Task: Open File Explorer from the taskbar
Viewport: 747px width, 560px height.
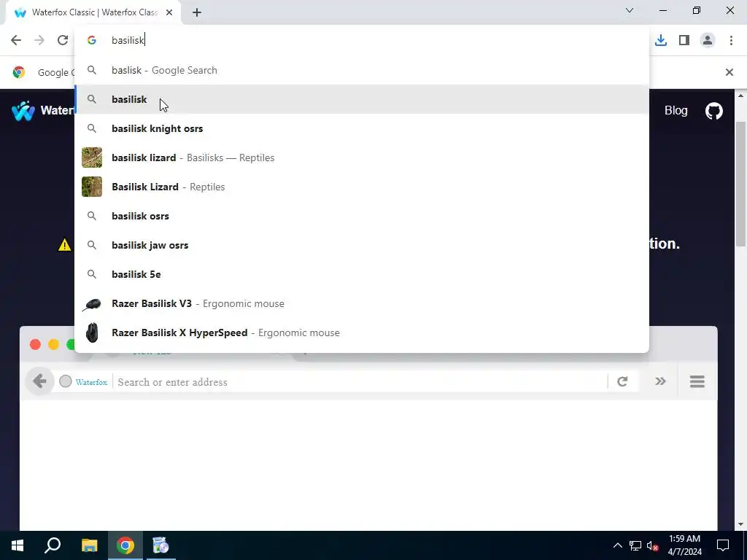Action: 89,545
